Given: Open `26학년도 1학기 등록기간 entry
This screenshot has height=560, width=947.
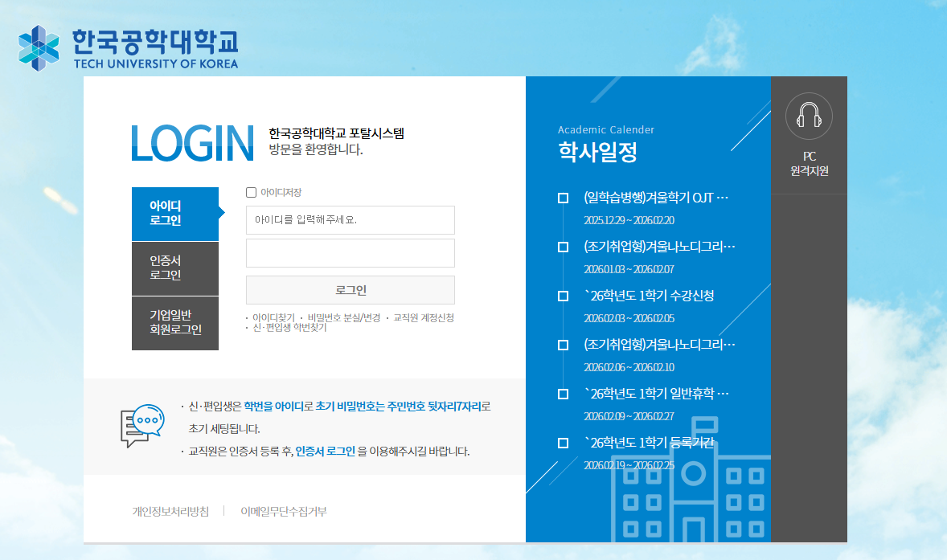Looking at the screenshot, I should click(649, 443).
